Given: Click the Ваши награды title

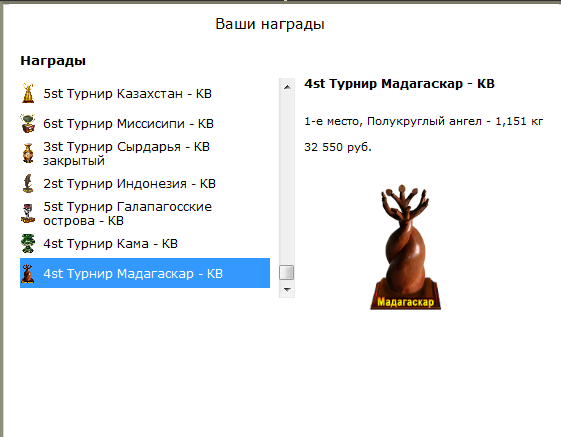Looking at the screenshot, I should click(270, 24).
